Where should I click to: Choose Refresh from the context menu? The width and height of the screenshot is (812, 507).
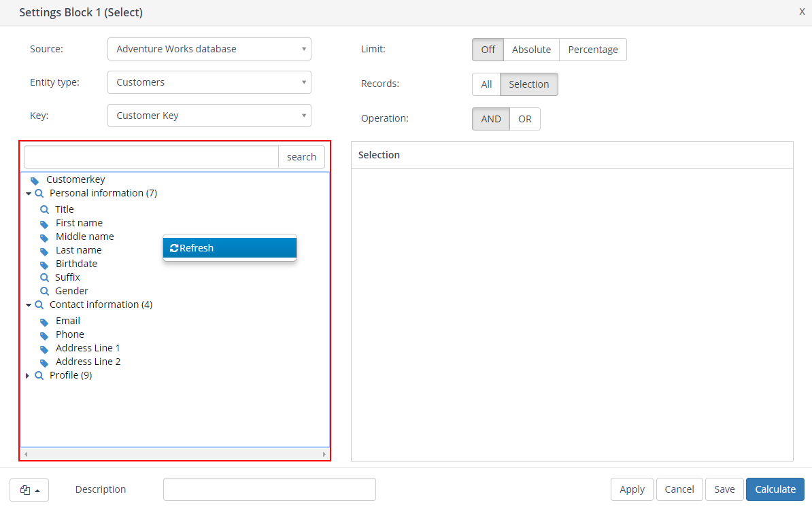(230, 248)
